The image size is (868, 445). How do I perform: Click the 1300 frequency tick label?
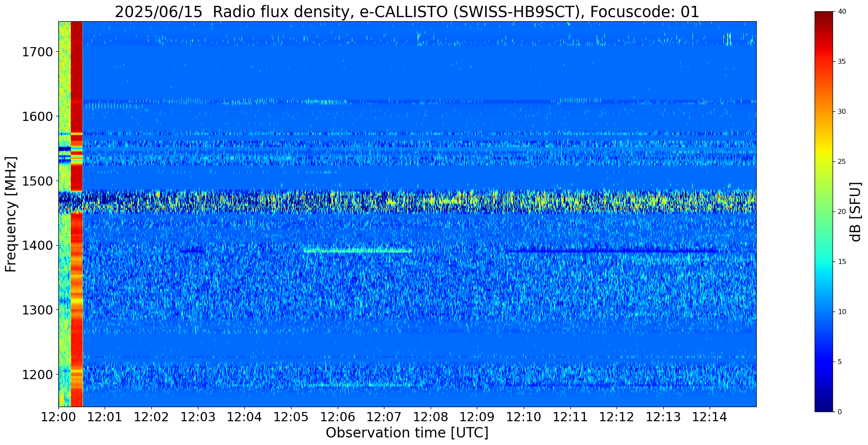click(x=37, y=310)
